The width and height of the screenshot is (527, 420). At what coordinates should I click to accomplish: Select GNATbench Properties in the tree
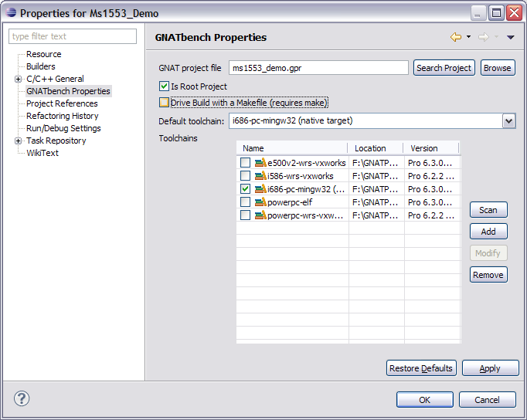point(68,91)
